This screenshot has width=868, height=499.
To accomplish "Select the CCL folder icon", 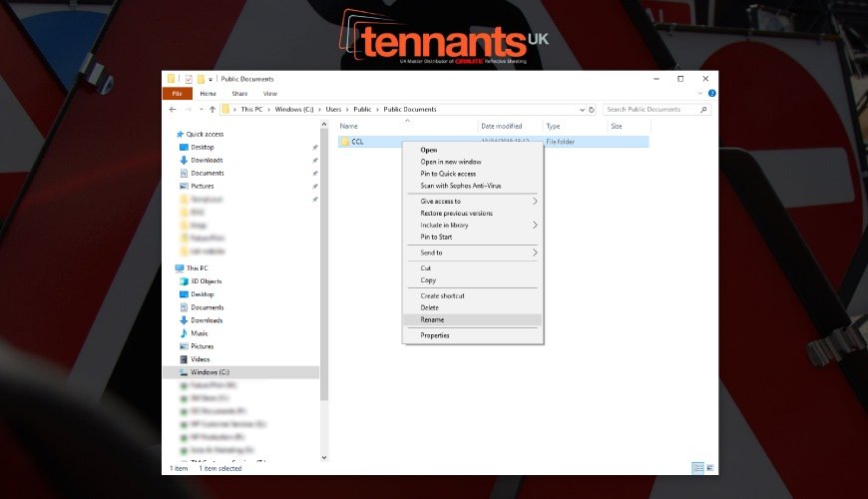I will (345, 142).
